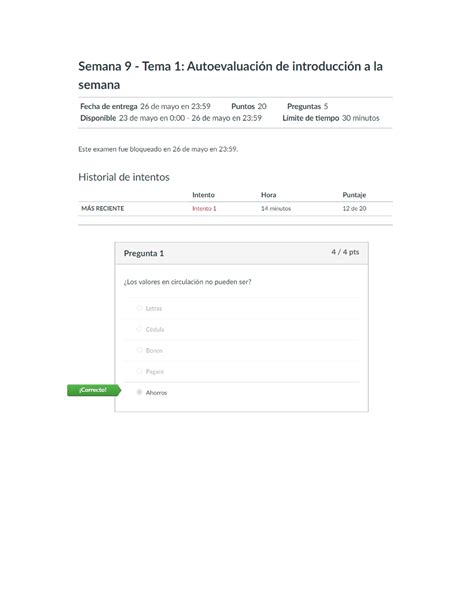Click the 4 / 4 pts score

click(x=345, y=252)
